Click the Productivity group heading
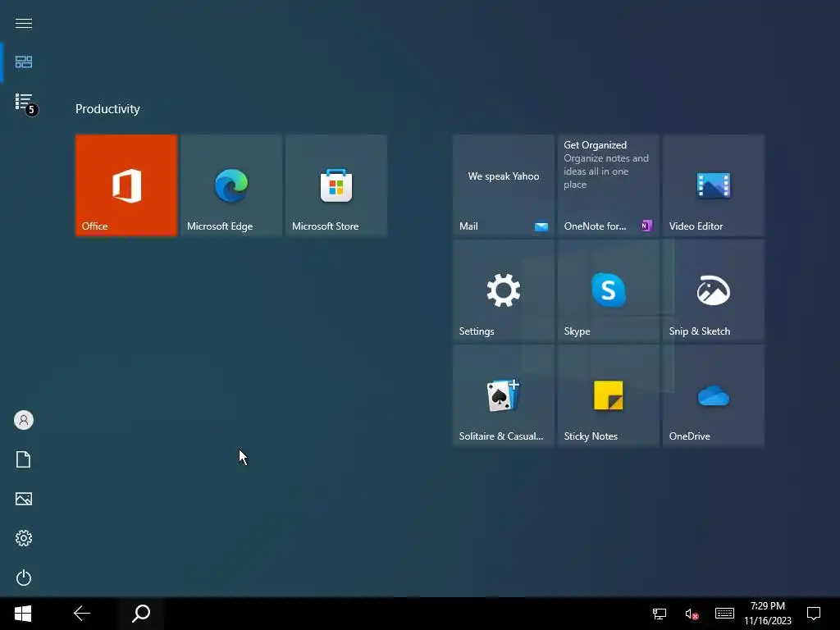The image size is (840, 630). [107, 109]
